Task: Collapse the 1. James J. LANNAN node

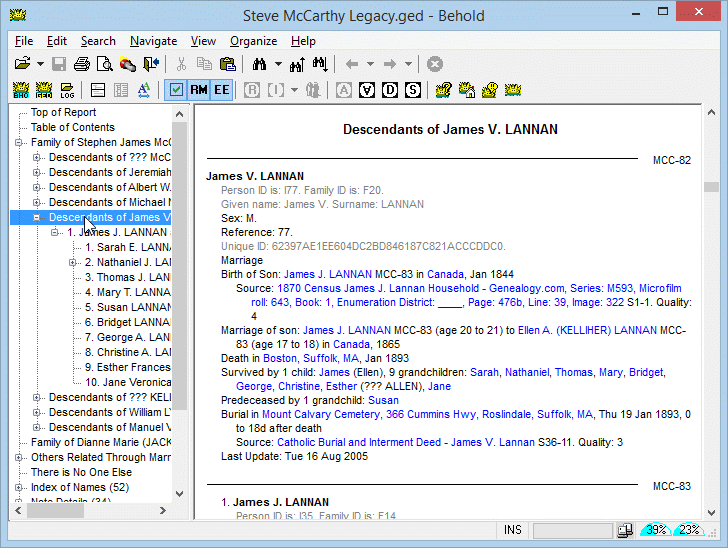Action: point(54,232)
